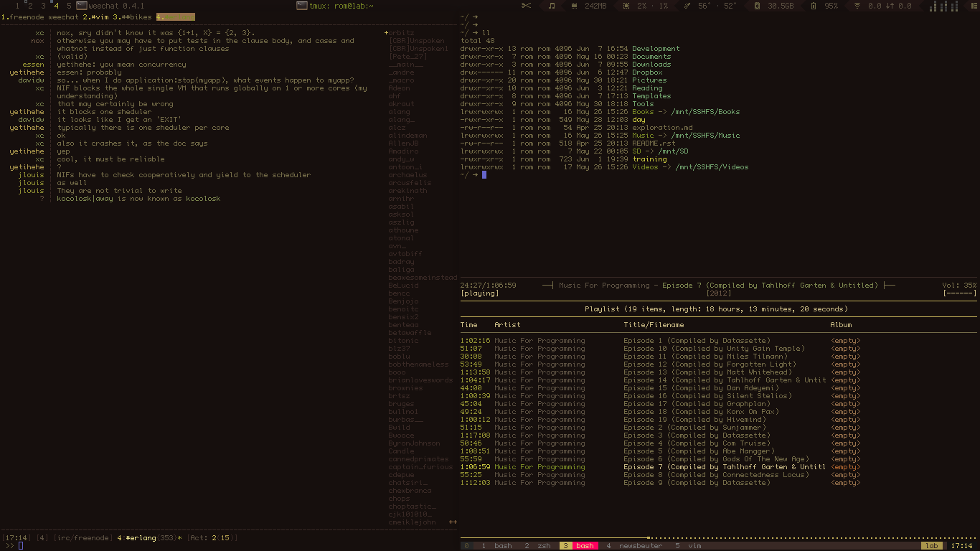Click the Album column header

tap(842, 325)
